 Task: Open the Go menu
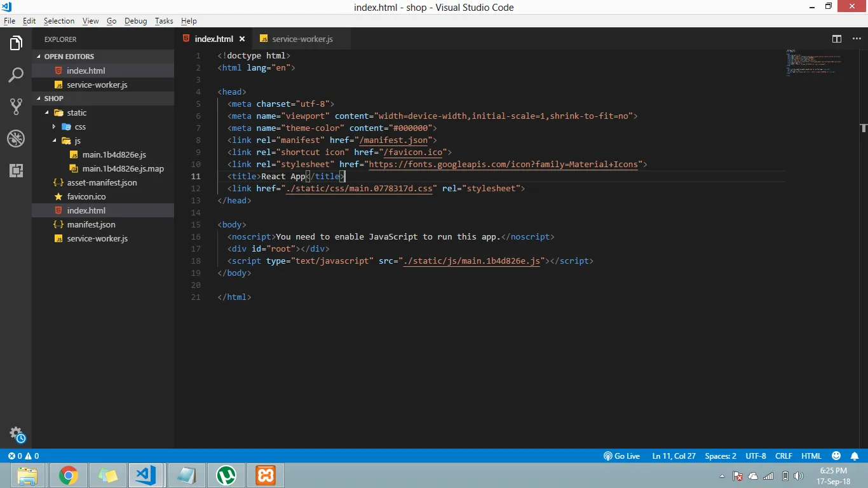[x=112, y=21]
